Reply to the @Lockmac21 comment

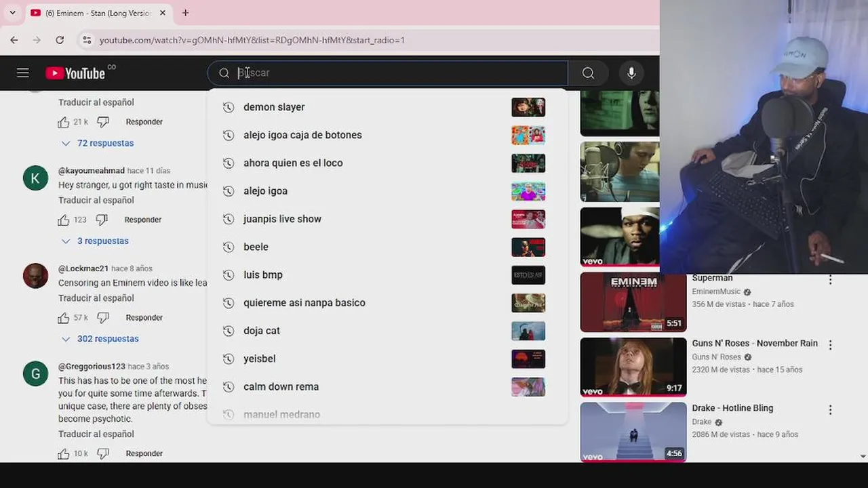click(x=144, y=317)
